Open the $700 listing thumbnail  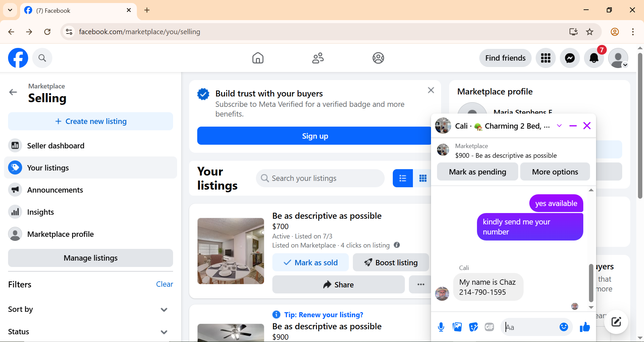(x=231, y=251)
